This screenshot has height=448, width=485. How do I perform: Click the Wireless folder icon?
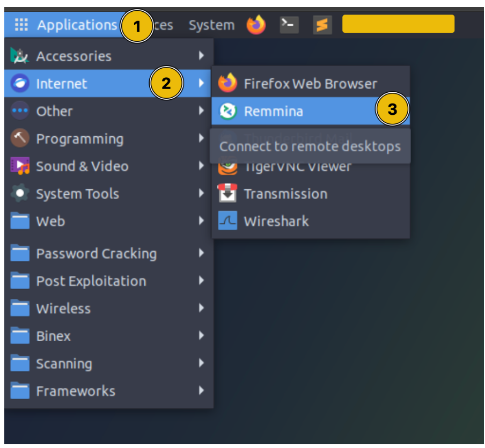(x=20, y=308)
